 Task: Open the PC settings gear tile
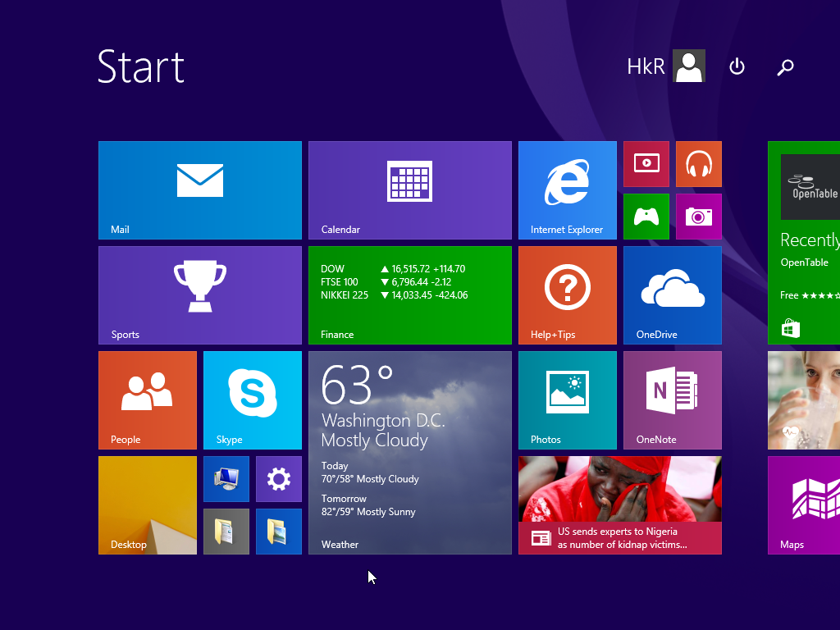pyautogui.click(x=279, y=479)
